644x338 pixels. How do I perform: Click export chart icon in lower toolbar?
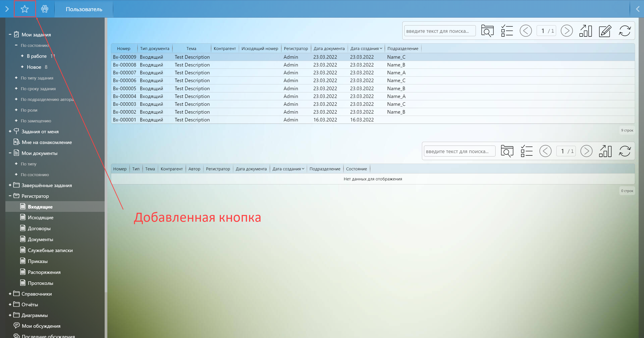tap(605, 151)
